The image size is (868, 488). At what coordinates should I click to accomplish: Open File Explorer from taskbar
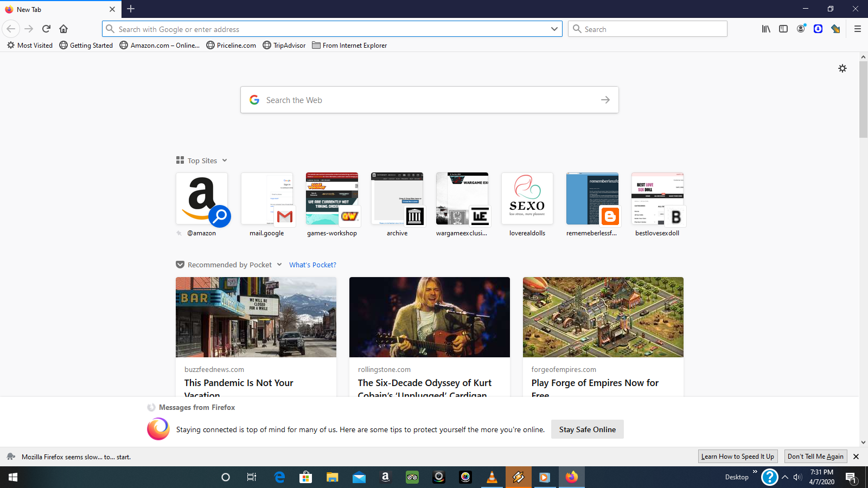(x=332, y=477)
